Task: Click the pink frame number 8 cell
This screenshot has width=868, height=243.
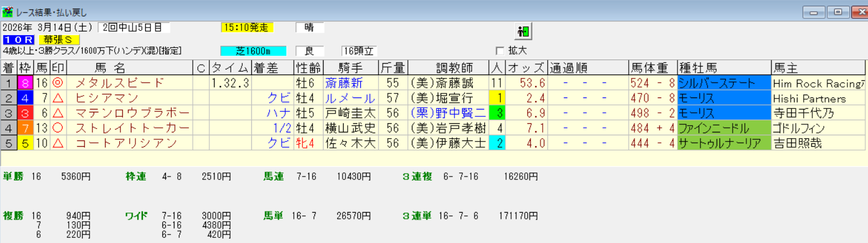Action: tap(26, 84)
